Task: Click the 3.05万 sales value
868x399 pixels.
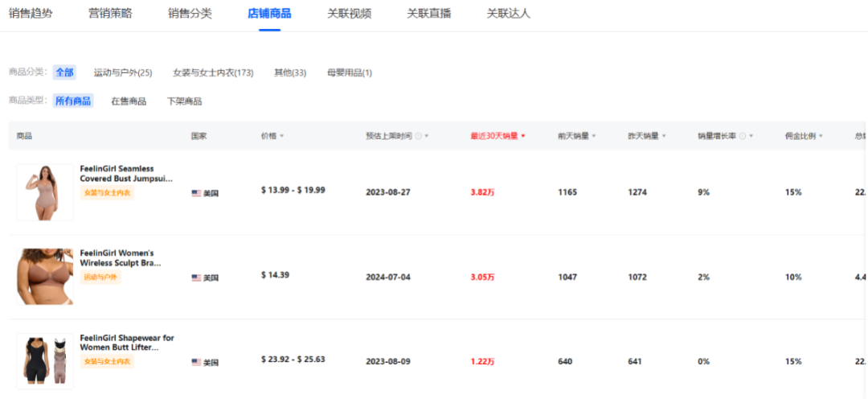Action: 483,277
